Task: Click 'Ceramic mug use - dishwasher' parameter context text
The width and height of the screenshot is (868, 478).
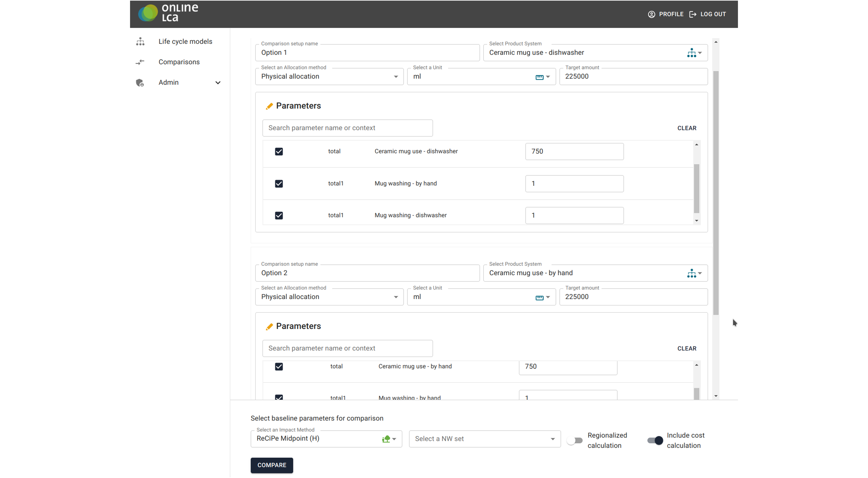Action: coord(416,151)
